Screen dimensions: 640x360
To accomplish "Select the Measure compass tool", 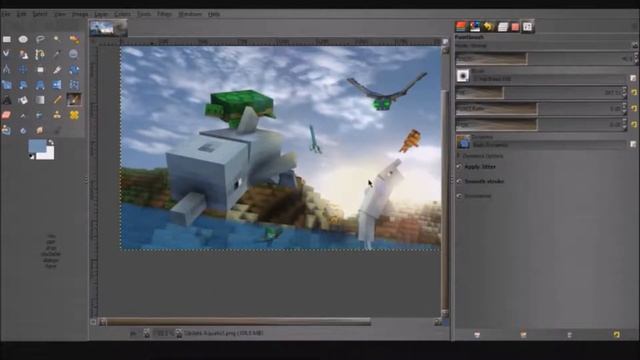I will point(7,69).
